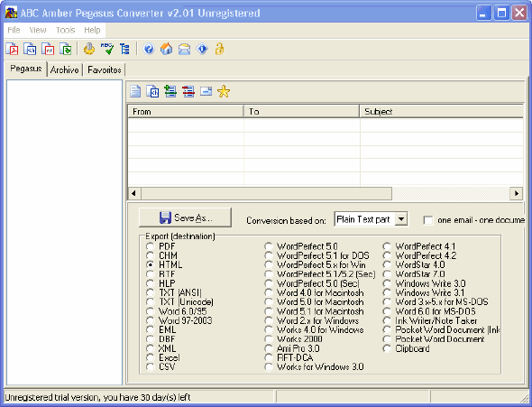532x407 pixels.
Task: Switch to the Pegasus tab
Action: 26,69
